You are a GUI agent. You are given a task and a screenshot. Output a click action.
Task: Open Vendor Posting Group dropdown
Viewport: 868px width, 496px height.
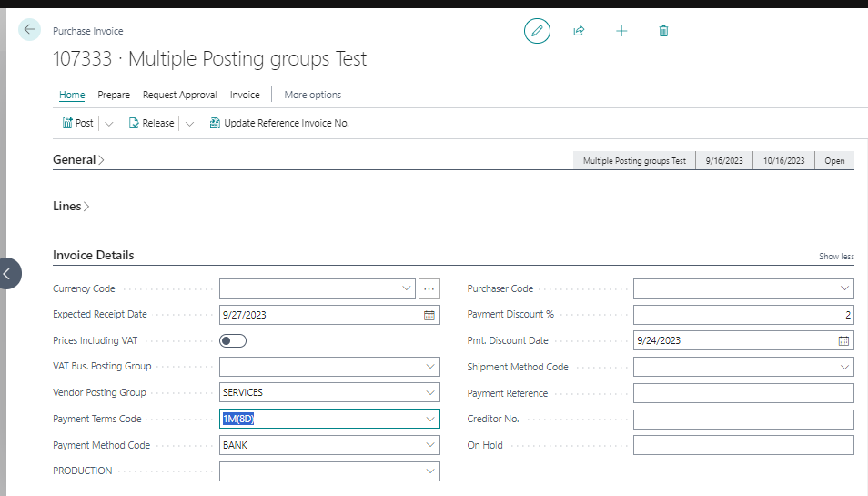[x=430, y=392]
